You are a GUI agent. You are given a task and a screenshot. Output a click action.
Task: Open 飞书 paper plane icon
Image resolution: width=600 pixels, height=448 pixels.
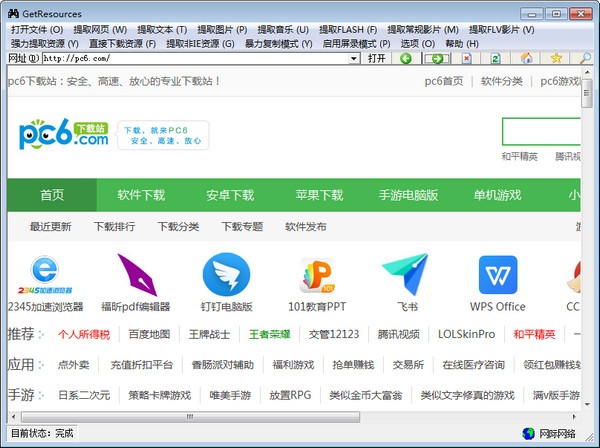tap(406, 274)
